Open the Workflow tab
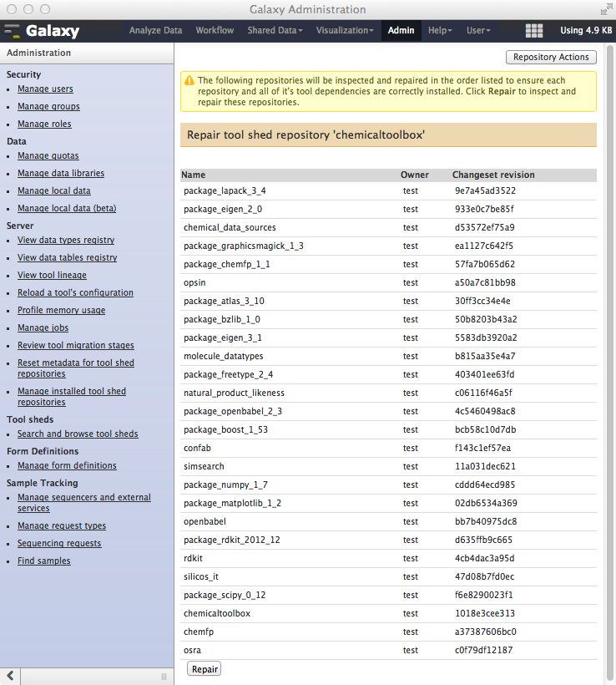This screenshot has height=685, width=616. click(x=215, y=31)
